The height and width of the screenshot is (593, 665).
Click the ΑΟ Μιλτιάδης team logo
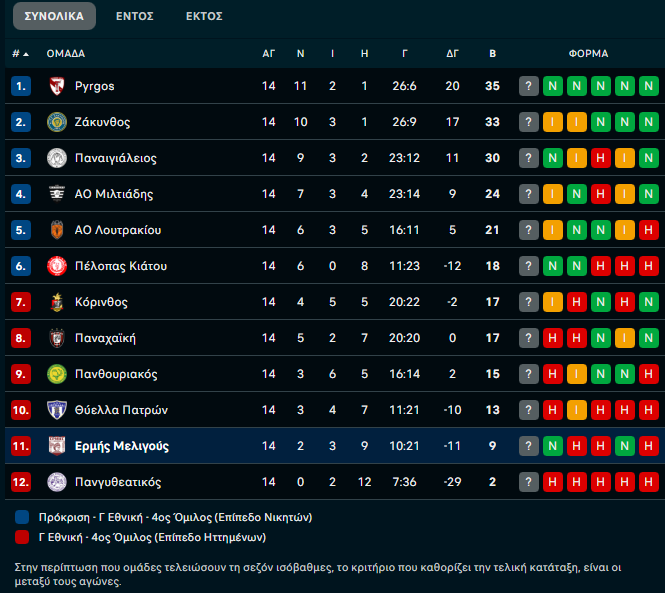pyautogui.click(x=57, y=194)
